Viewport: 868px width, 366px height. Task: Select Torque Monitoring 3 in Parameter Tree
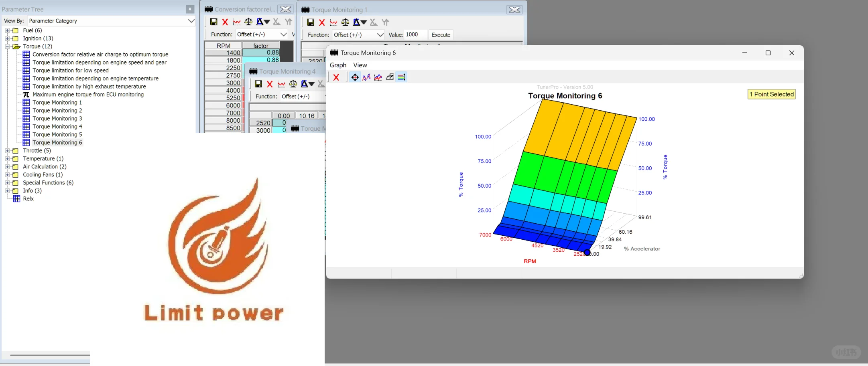(57, 119)
